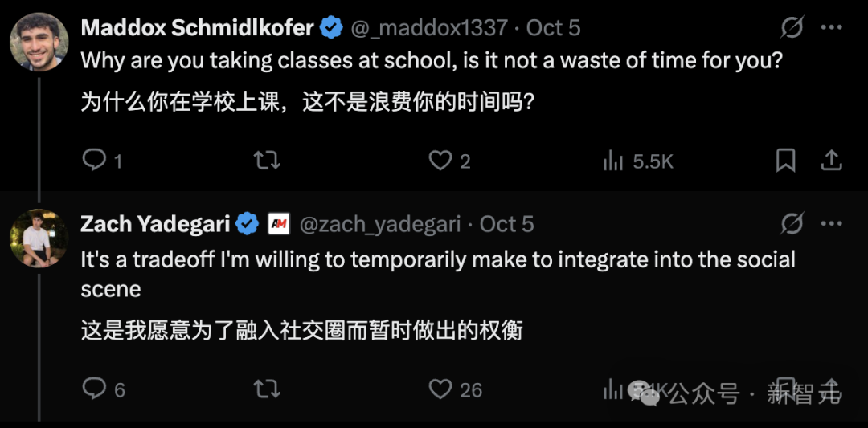Open Grok icon on Zach's reply

[x=792, y=224]
